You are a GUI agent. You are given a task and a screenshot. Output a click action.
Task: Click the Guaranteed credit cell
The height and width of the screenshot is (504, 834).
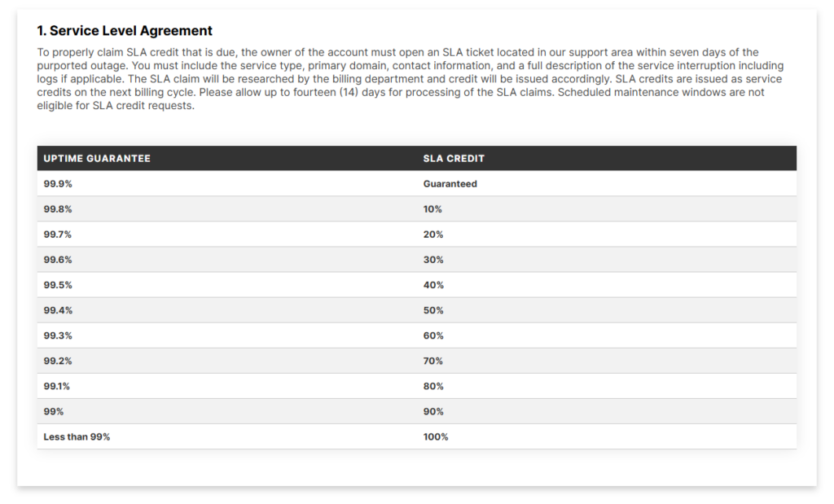(450, 184)
